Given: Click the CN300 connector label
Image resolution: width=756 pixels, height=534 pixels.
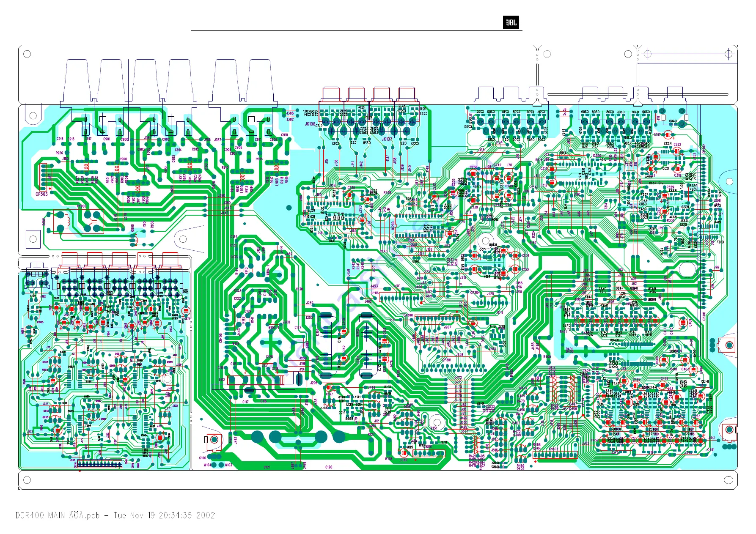Looking at the screenshot, I should (408, 315).
